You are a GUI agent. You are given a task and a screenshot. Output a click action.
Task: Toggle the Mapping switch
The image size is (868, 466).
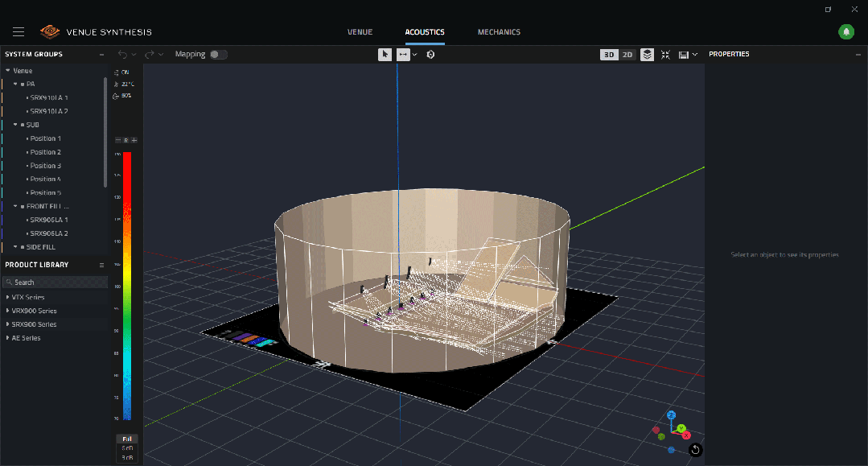pos(218,54)
